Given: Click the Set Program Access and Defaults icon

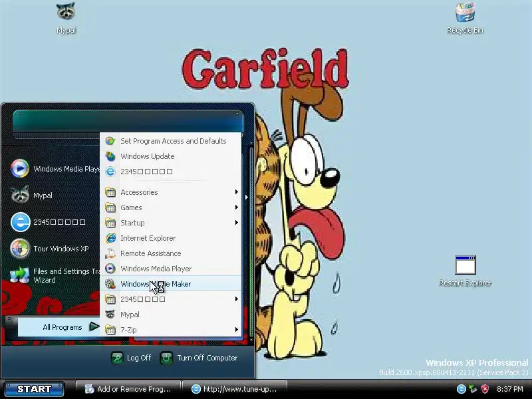Looking at the screenshot, I should [x=110, y=141].
